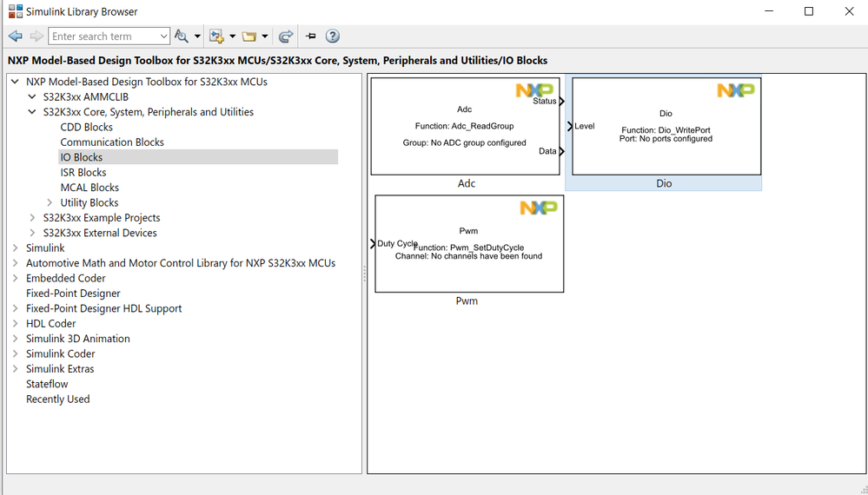Click the Dio block name label
Viewport: 868px width, 495px height.
(x=664, y=183)
